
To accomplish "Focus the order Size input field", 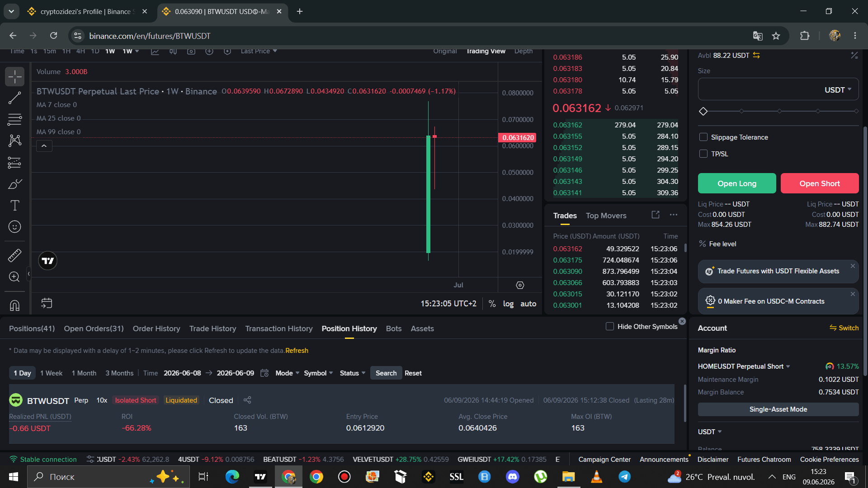I will tap(778, 89).
